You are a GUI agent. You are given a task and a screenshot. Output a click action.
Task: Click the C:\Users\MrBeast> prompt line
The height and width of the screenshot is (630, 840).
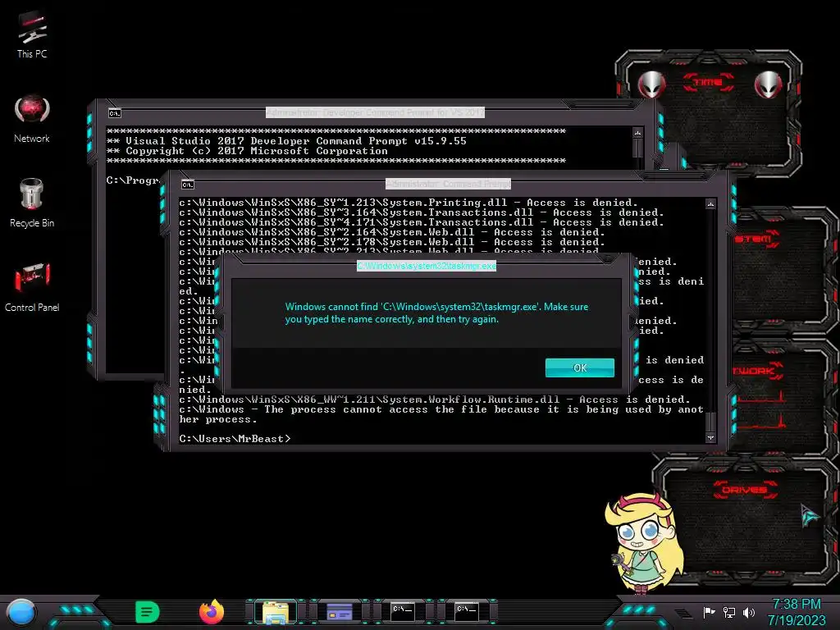tap(235, 439)
